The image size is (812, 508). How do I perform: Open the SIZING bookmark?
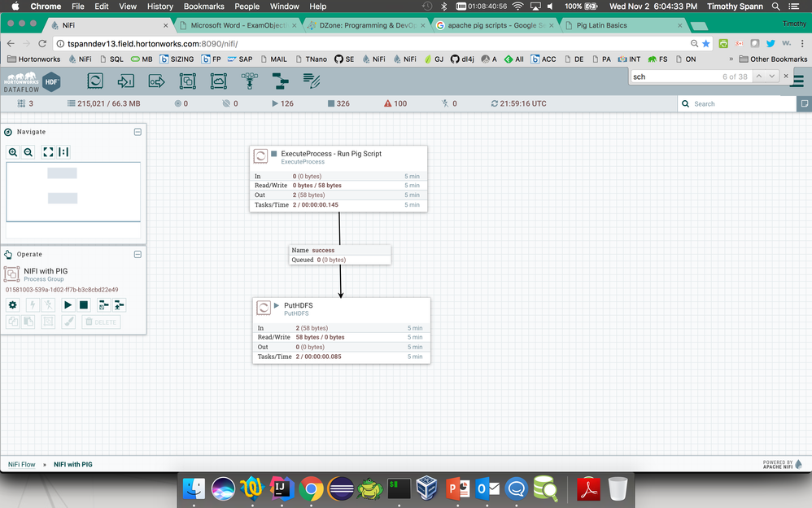point(177,59)
